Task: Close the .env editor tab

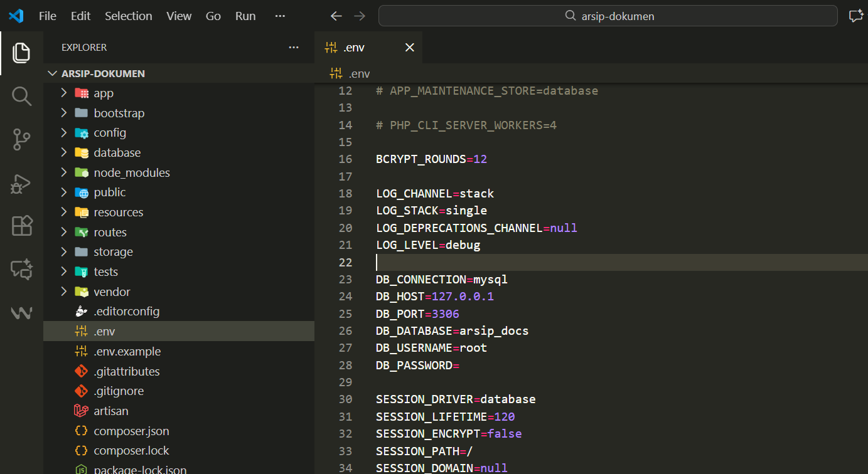Action: click(409, 48)
